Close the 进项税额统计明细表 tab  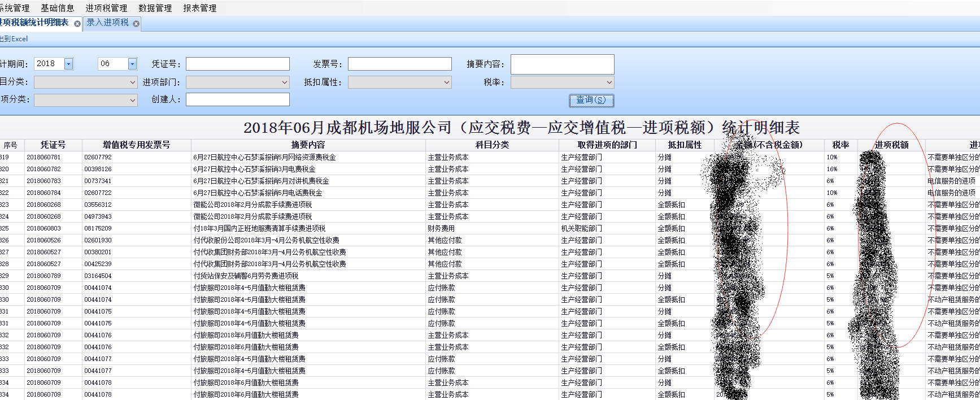click(77, 24)
